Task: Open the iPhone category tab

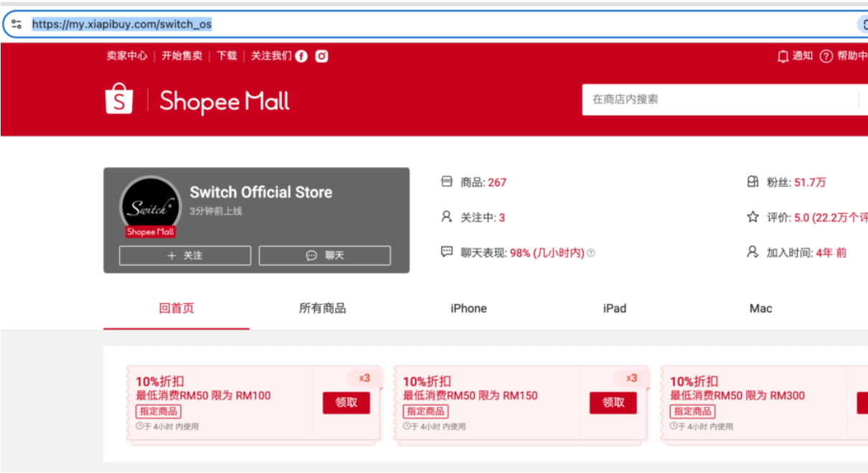Action: [x=468, y=309]
